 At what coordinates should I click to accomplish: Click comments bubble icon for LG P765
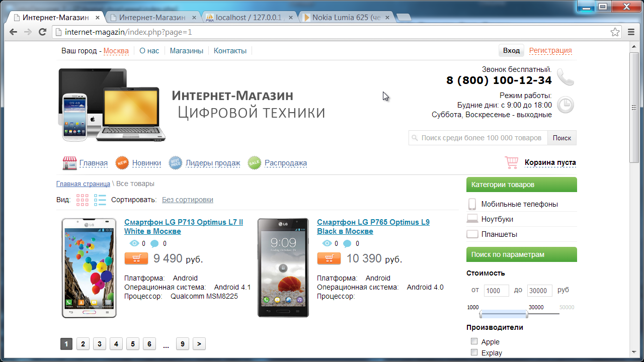tap(347, 244)
